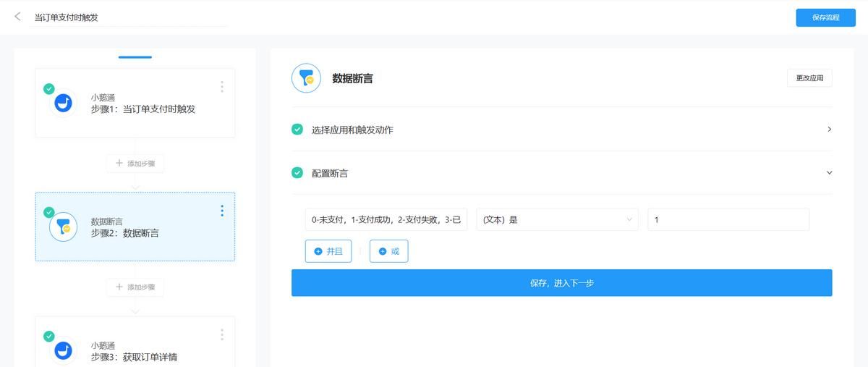Go back using the left arrow icon
This screenshot has width=868, height=367.
17,17
